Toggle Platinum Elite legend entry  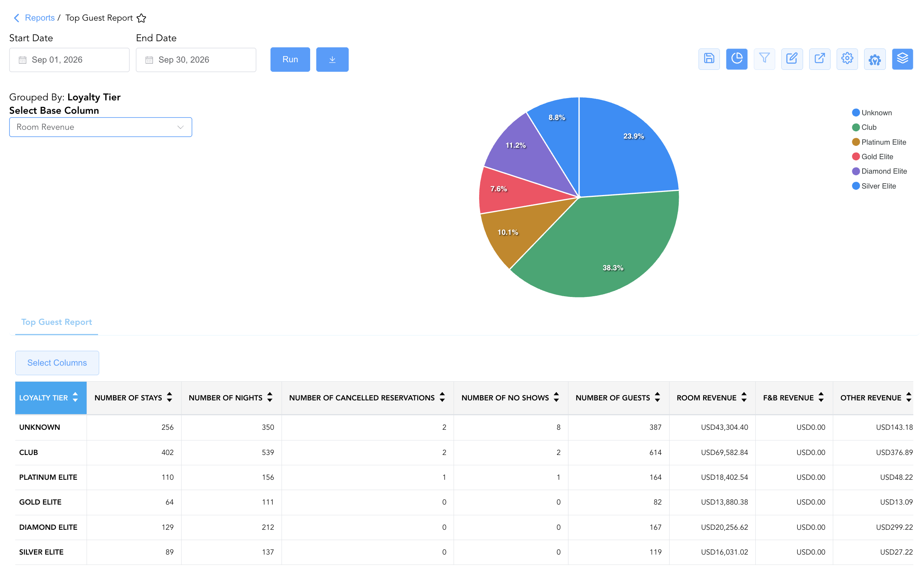pyautogui.click(x=879, y=142)
